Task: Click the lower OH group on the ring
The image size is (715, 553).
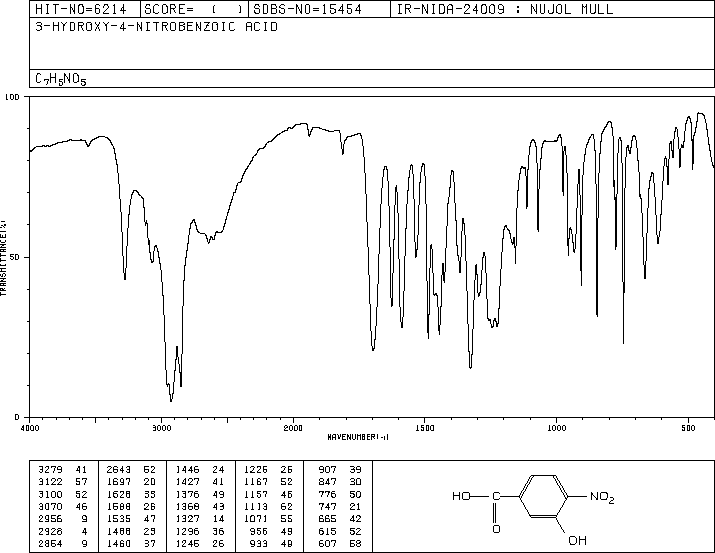Action: pyautogui.click(x=577, y=541)
